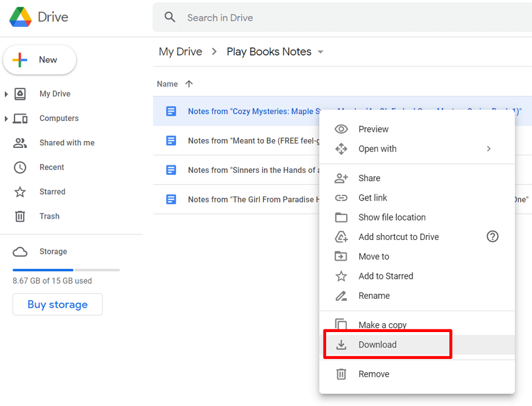Click the Add shortcut Drive-plus icon
This screenshot has height=406, width=532.
[341, 237]
